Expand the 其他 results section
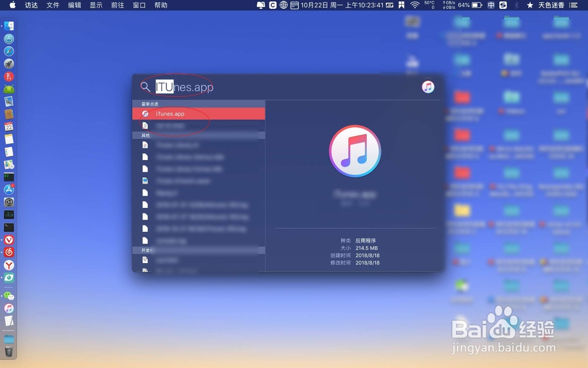588x368 pixels. pyautogui.click(x=147, y=135)
